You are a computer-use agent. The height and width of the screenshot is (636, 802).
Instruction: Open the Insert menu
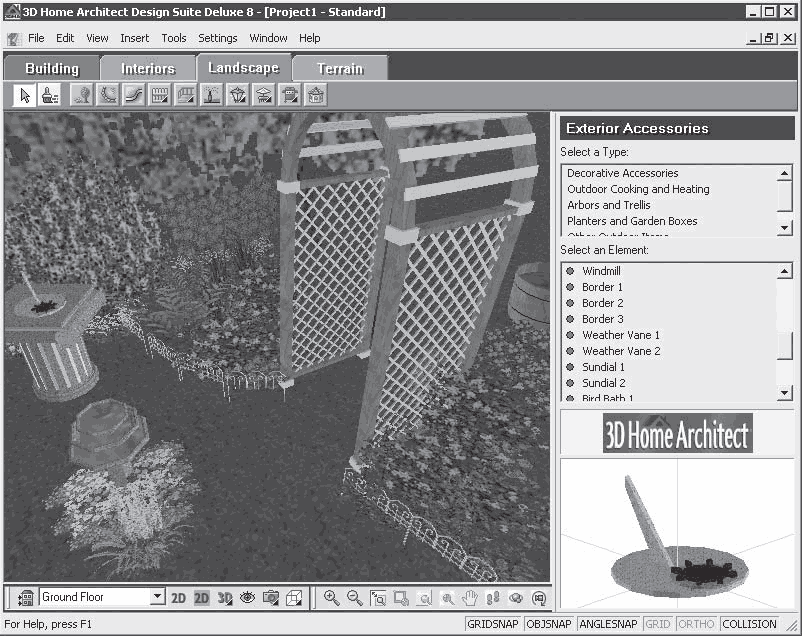pyautogui.click(x=134, y=38)
